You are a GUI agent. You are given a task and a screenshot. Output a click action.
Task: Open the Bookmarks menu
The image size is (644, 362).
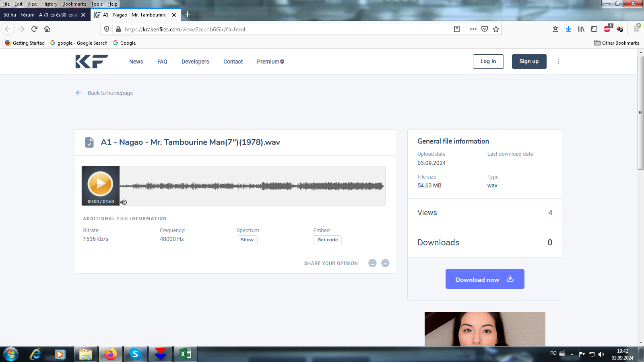pos(74,4)
